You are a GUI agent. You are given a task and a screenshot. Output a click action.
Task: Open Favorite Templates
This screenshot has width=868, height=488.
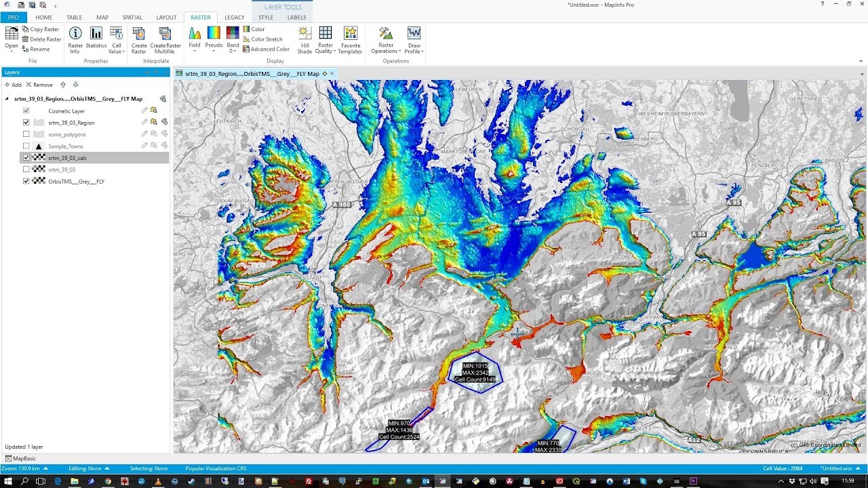(350, 39)
